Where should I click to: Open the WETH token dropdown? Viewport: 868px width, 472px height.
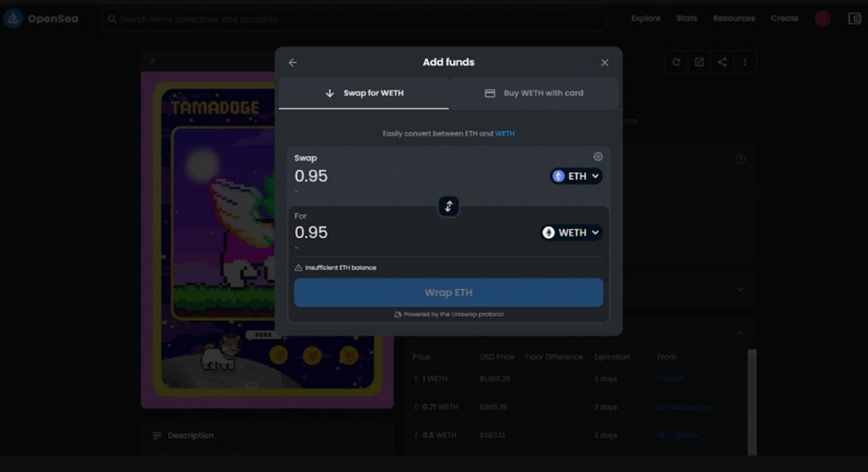572,233
